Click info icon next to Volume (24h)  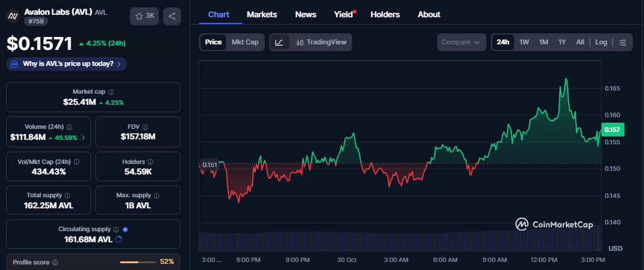click(69, 127)
